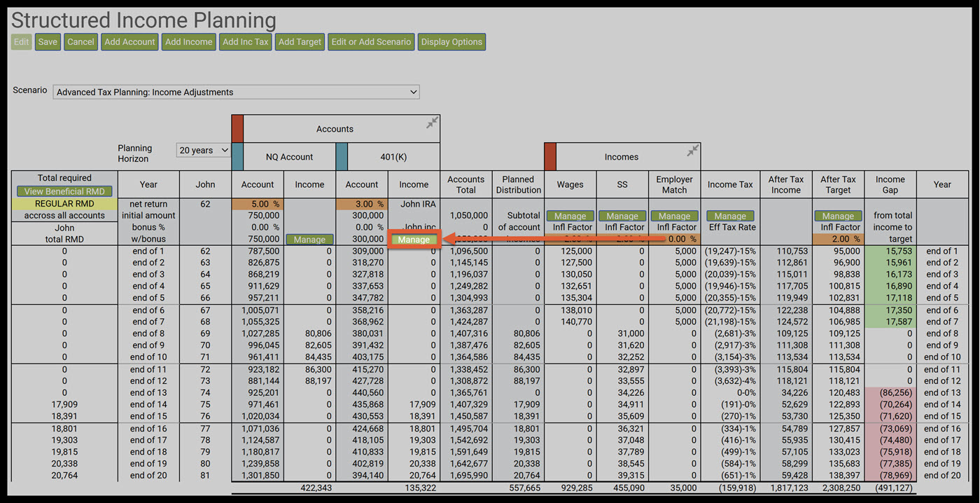Edit Employer Match inflation factor 0.00 % field
Image resolution: width=980 pixels, height=503 pixels.
(x=674, y=239)
